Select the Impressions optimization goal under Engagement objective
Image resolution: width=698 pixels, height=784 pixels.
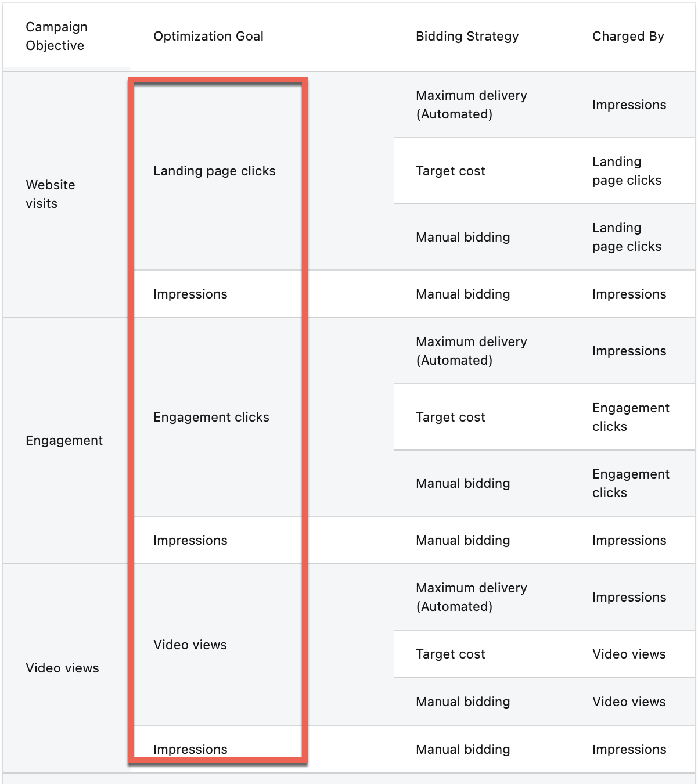point(190,540)
